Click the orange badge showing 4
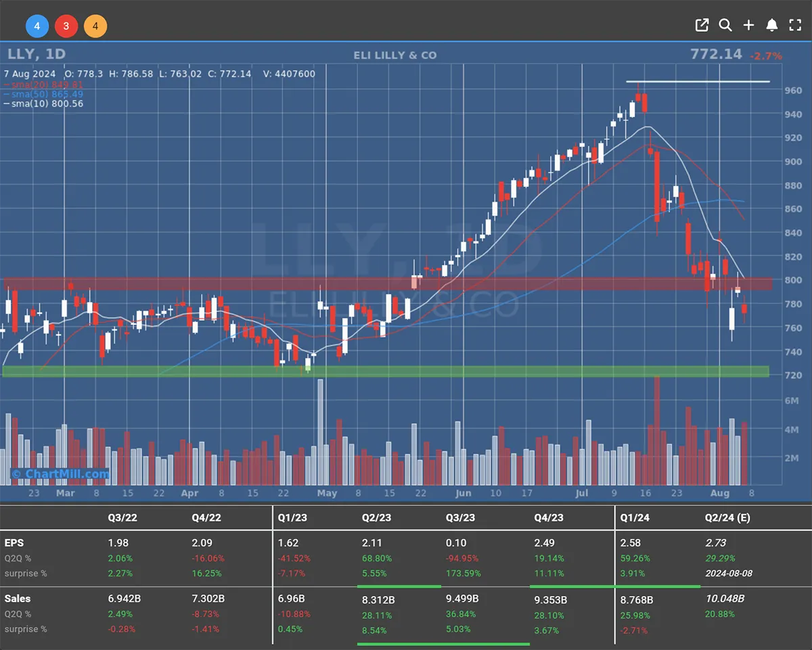Screen dimensions: 812x650 point(95,26)
